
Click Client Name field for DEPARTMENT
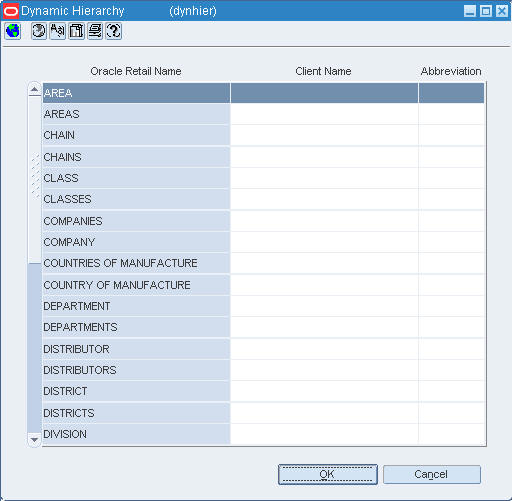(324, 306)
